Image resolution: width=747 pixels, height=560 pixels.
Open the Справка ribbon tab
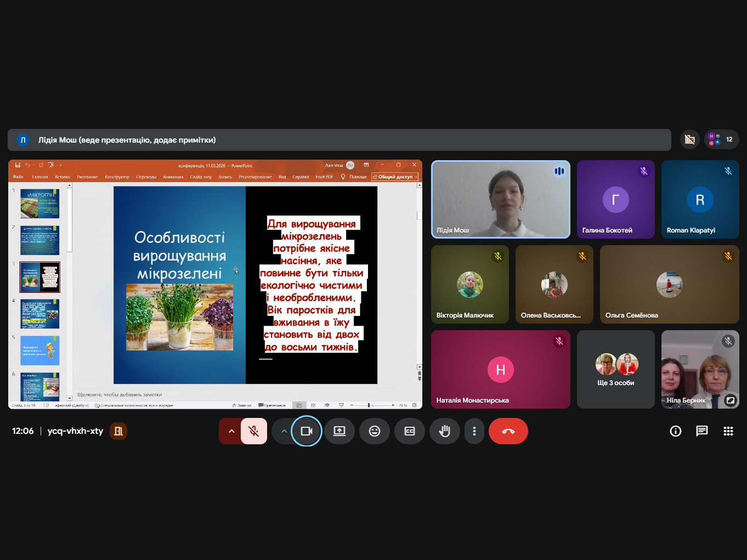301,177
